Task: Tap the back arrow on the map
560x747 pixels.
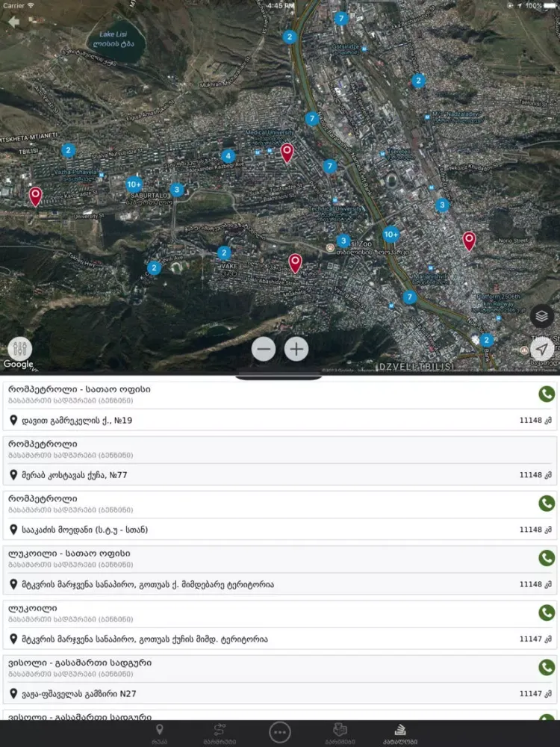Action: (13, 22)
